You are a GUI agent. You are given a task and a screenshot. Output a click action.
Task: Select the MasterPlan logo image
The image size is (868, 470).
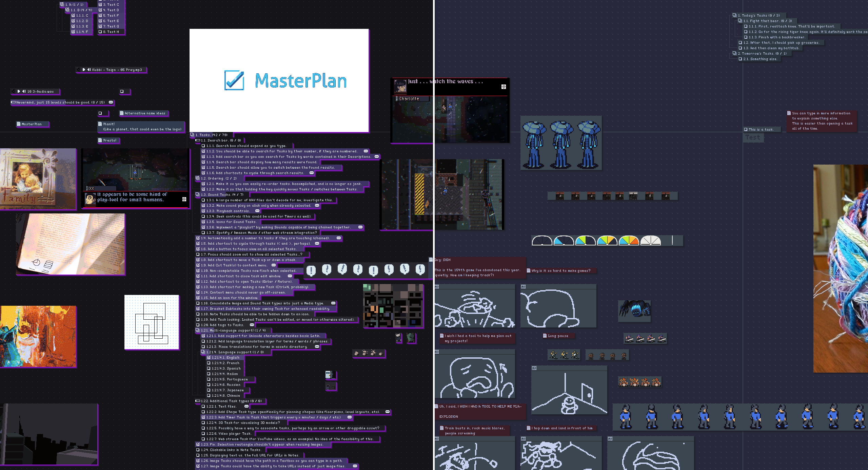[x=279, y=80]
